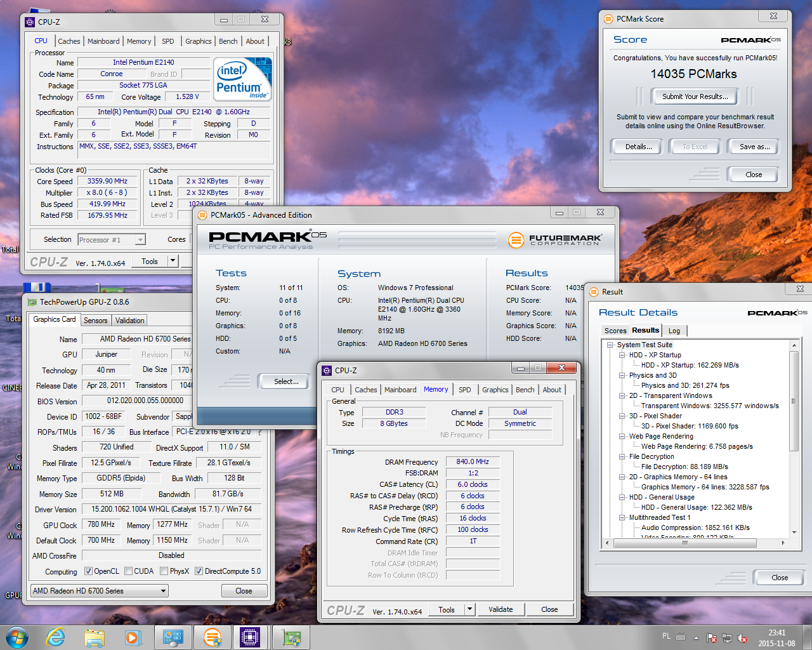Image resolution: width=812 pixels, height=650 pixels.
Task: Toggle the PhysX checkbox in GPU-Z
Action: pyautogui.click(x=164, y=571)
